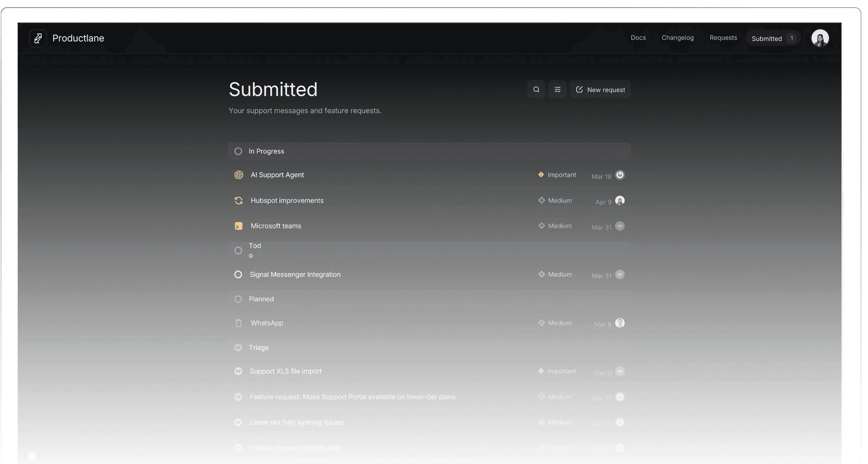Screen dimensions: 868x464
Task: Click the OpenAI icon beside AI Support Agent
Action: point(239,175)
